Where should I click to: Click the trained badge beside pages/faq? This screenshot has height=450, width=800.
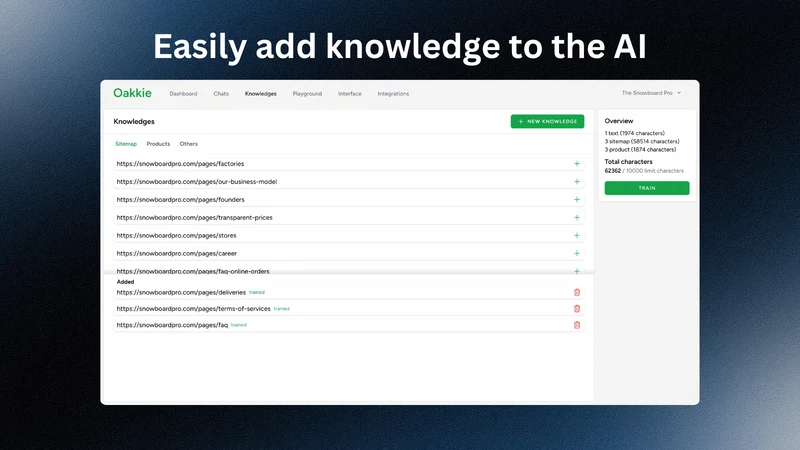239,325
